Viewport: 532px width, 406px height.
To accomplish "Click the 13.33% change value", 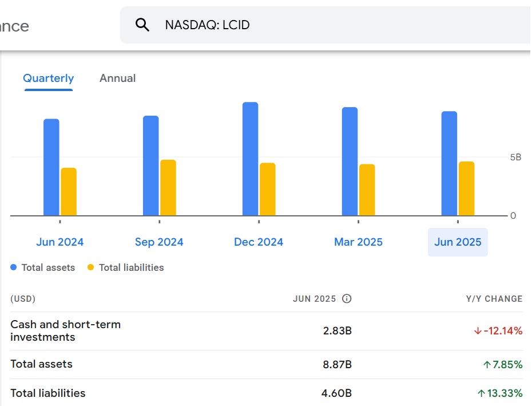I will tap(500, 393).
